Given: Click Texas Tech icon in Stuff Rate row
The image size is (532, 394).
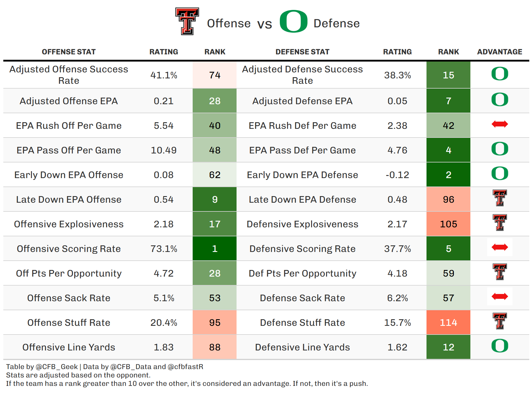Looking at the screenshot, I should pos(500,321).
